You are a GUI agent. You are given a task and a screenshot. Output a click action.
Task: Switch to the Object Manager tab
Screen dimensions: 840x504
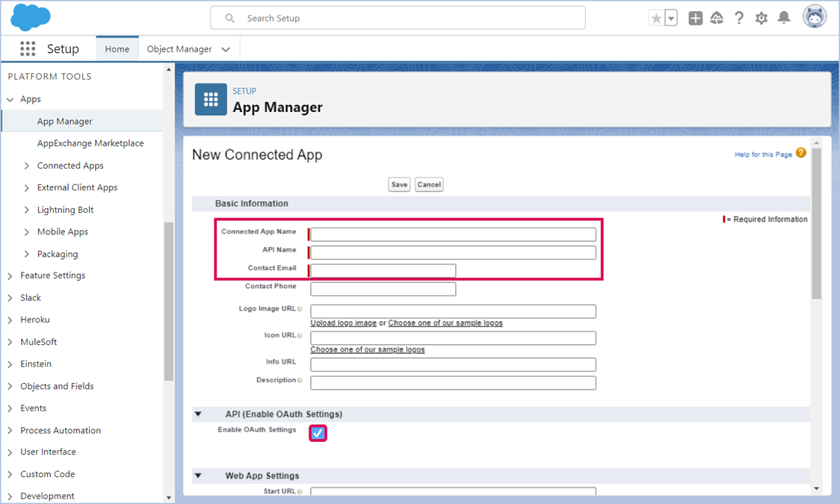point(179,49)
